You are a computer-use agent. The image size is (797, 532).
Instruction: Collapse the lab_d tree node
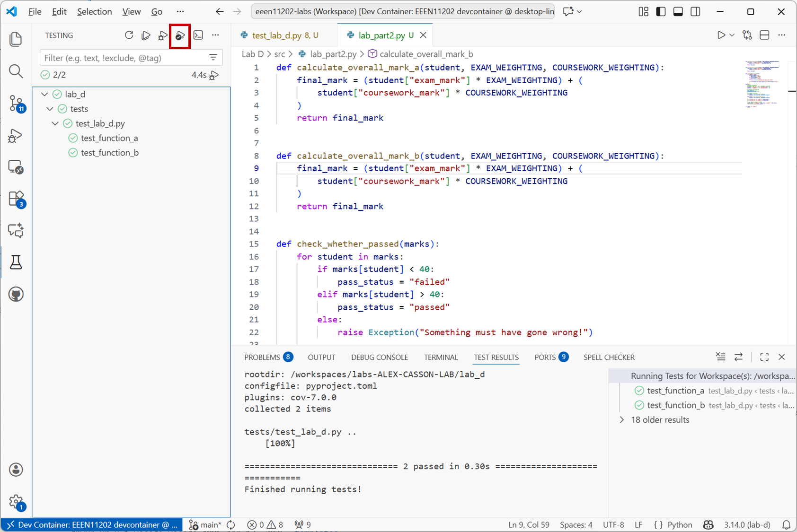click(44, 94)
